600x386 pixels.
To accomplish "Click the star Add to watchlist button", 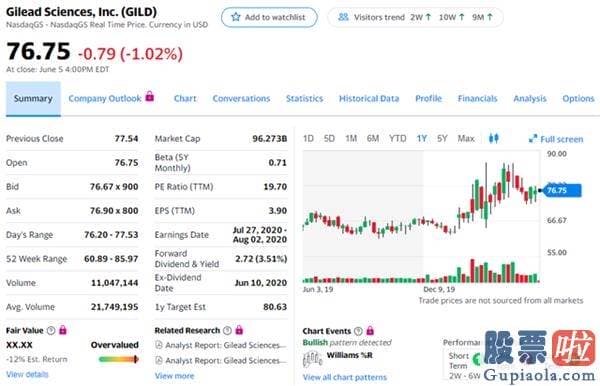I will click(x=269, y=17).
